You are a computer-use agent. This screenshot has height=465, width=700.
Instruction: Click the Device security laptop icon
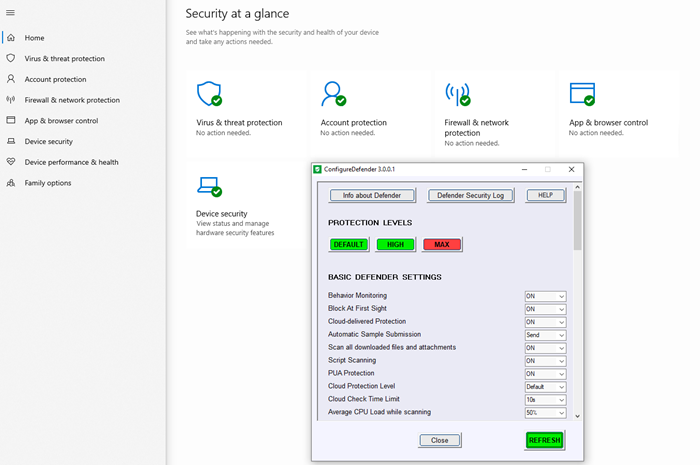click(208, 185)
